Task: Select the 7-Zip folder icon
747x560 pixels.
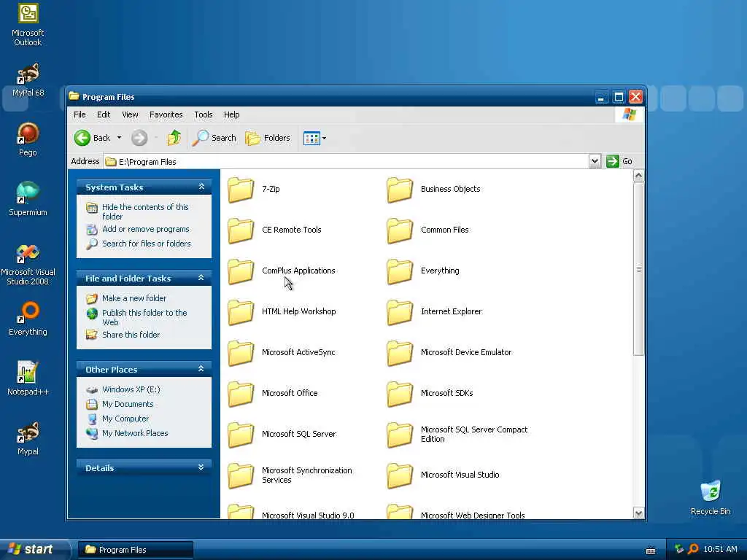Action: (x=241, y=190)
